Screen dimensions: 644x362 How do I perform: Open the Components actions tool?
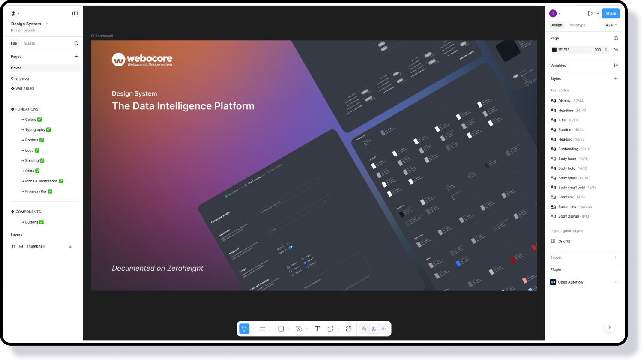[349, 329]
